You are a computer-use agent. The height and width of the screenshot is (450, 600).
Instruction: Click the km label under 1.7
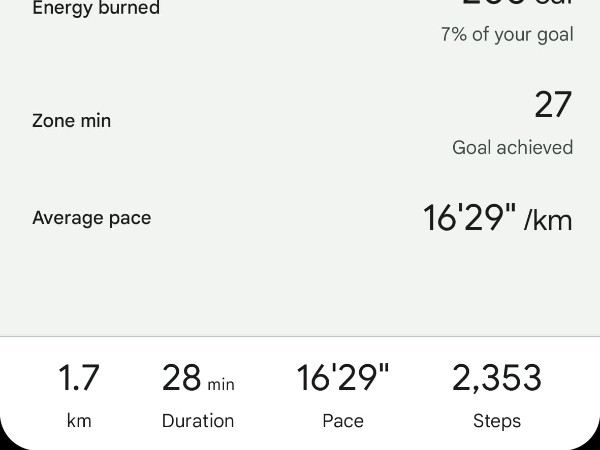tap(79, 421)
